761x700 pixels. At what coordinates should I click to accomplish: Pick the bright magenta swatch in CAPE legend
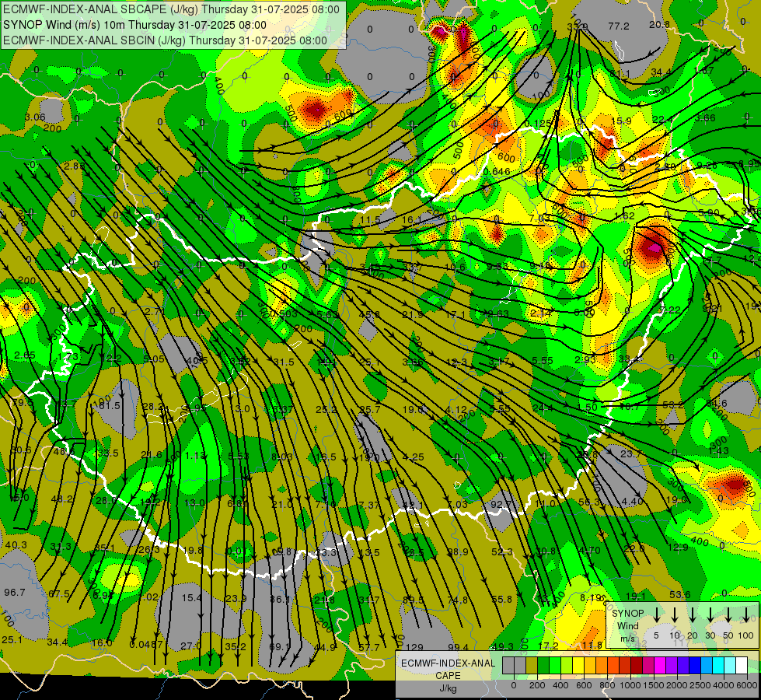660,665
